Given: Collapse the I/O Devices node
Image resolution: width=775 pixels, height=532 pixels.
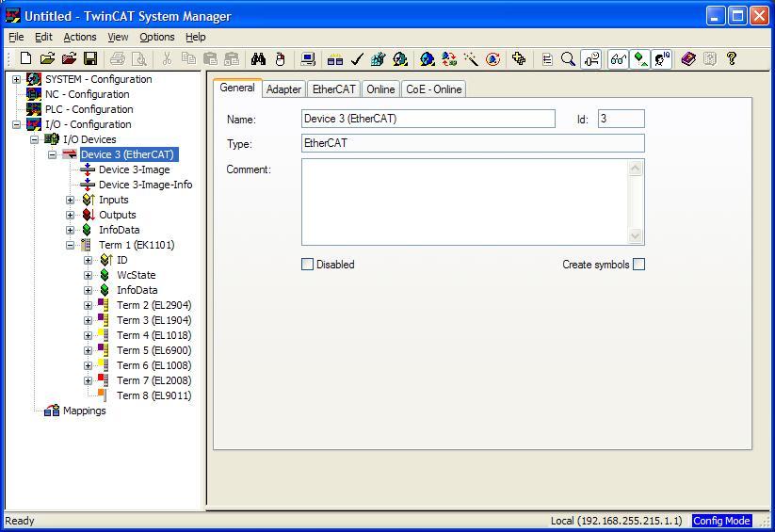Looking at the screenshot, I should coord(34,139).
